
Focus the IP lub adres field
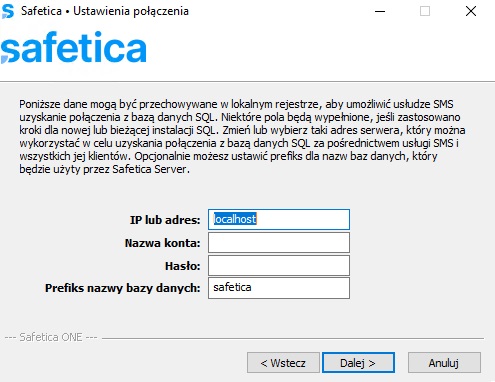279,219
